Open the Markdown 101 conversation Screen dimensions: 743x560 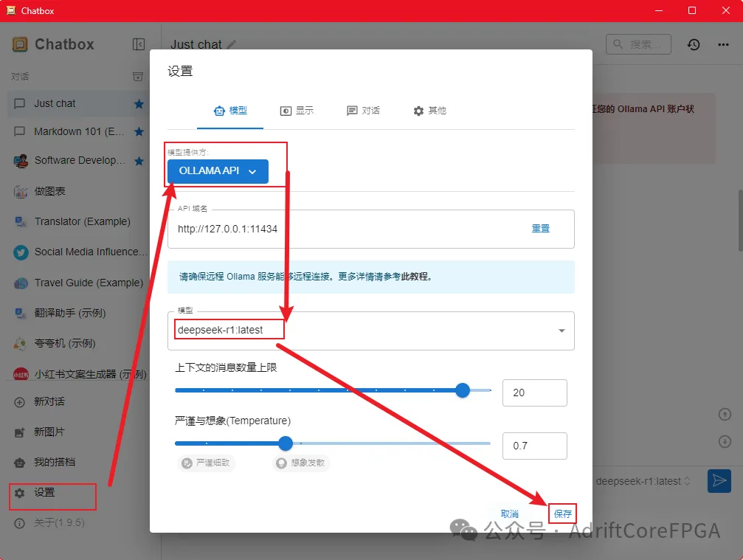click(x=78, y=132)
